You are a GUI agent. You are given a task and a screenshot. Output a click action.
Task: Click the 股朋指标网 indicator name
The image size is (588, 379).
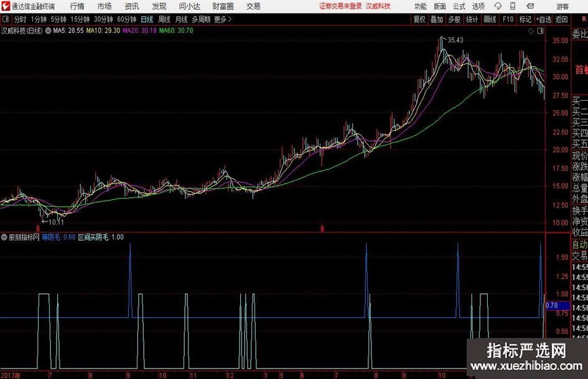click(x=24, y=237)
